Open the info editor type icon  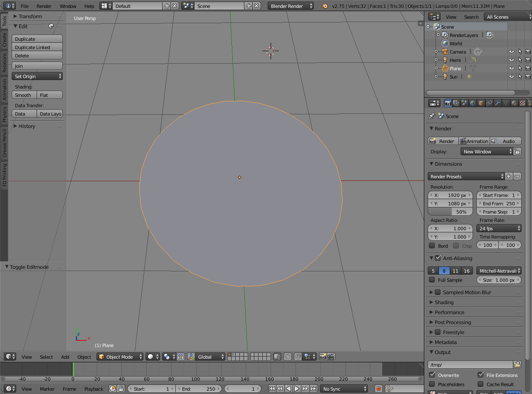[10, 6]
